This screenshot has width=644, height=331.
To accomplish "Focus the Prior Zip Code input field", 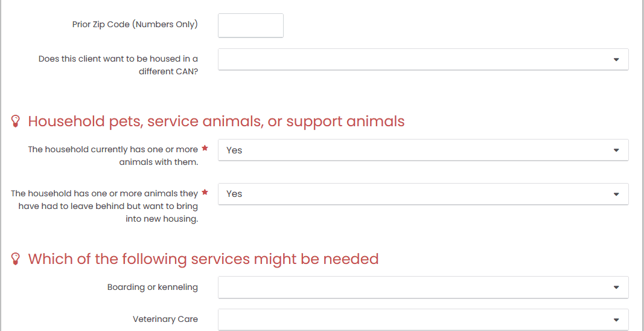I will click(250, 25).
